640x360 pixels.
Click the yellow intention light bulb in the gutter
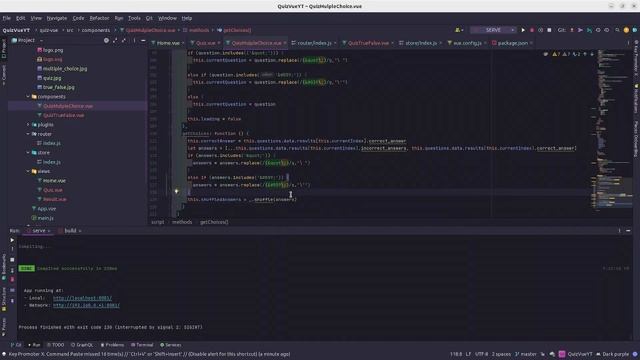(176, 191)
